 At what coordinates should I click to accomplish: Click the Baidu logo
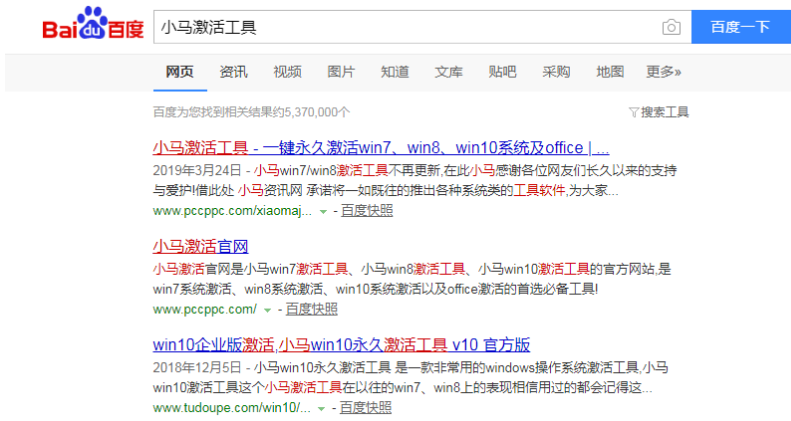click(x=92, y=27)
